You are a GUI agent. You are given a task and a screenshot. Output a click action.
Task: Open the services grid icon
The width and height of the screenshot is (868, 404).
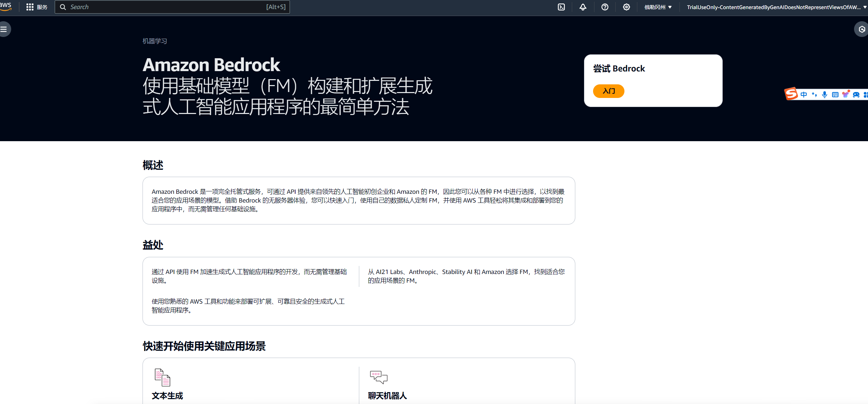[30, 7]
